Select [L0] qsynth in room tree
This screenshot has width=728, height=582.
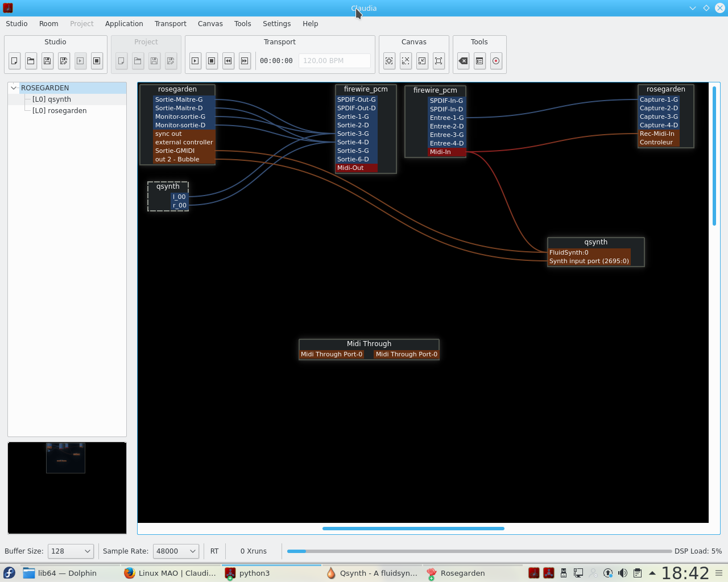[52, 99]
